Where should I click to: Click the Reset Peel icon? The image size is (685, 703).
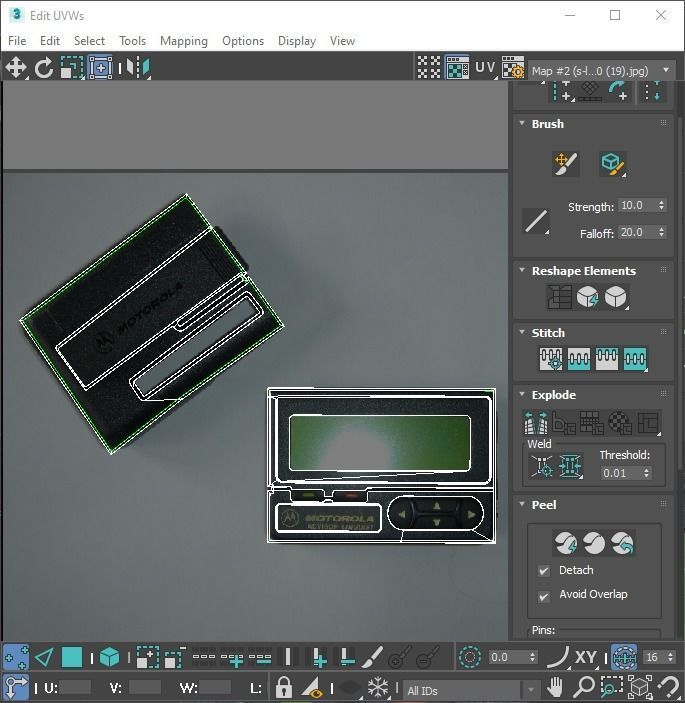click(623, 543)
